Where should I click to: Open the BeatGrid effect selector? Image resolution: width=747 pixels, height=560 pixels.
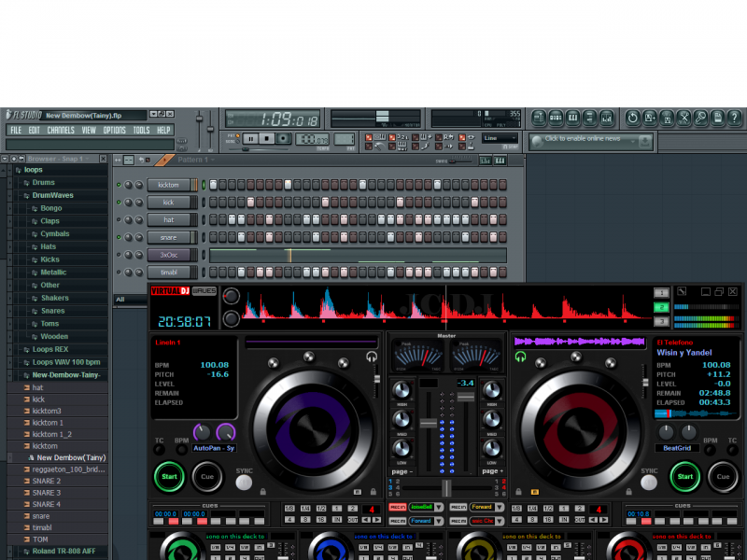coord(677,448)
